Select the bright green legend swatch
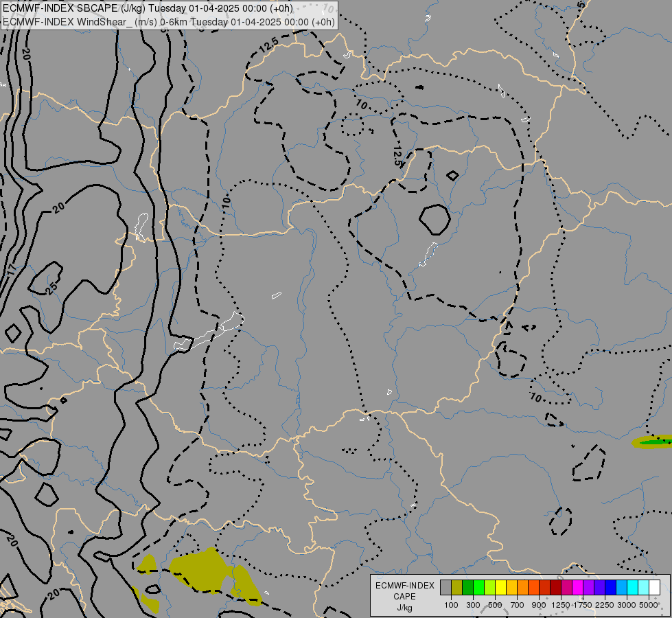The height and width of the screenshot is (618, 672). click(478, 587)
